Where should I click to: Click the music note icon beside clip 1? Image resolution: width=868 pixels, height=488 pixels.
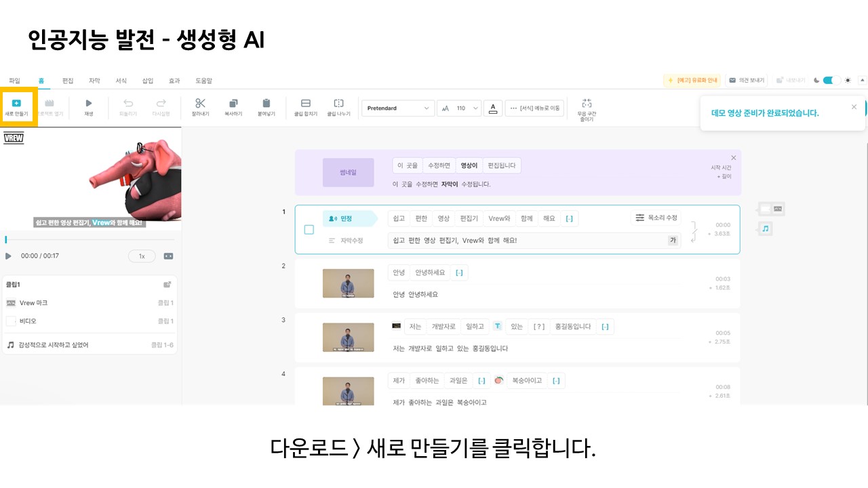point(766,229)
